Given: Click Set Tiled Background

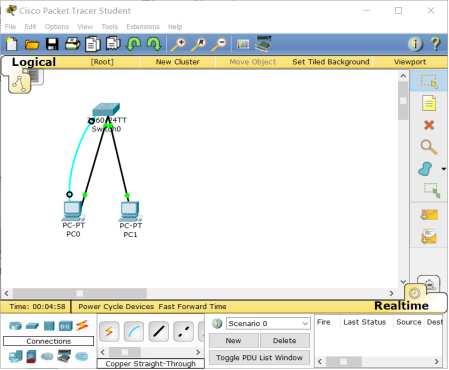Looking at the screenshot, I should click(331, 62).
